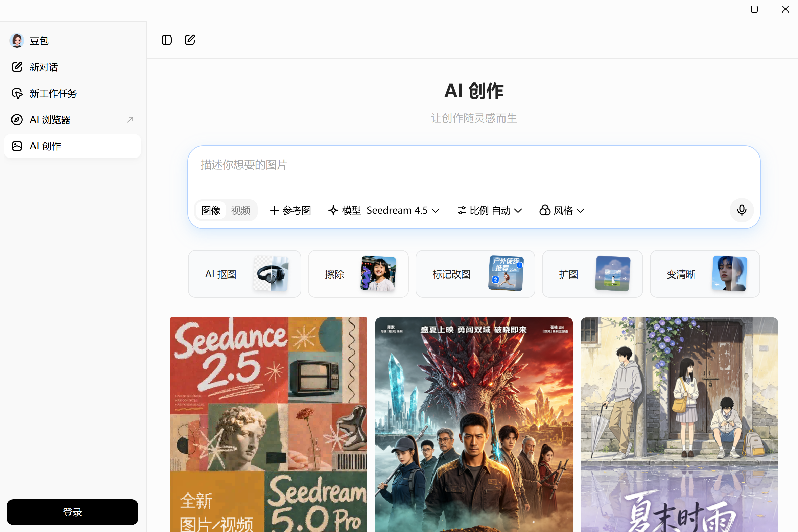Switch to the 图像 mode tab

pos(211,210)
